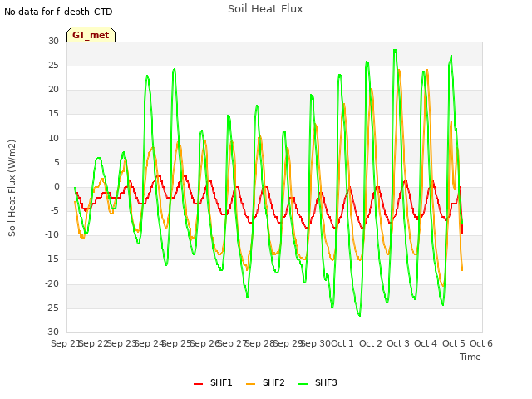Click the 'Oct 5' x-axis tick label
This screenshot has height=399, width=532.
[454, 343]
